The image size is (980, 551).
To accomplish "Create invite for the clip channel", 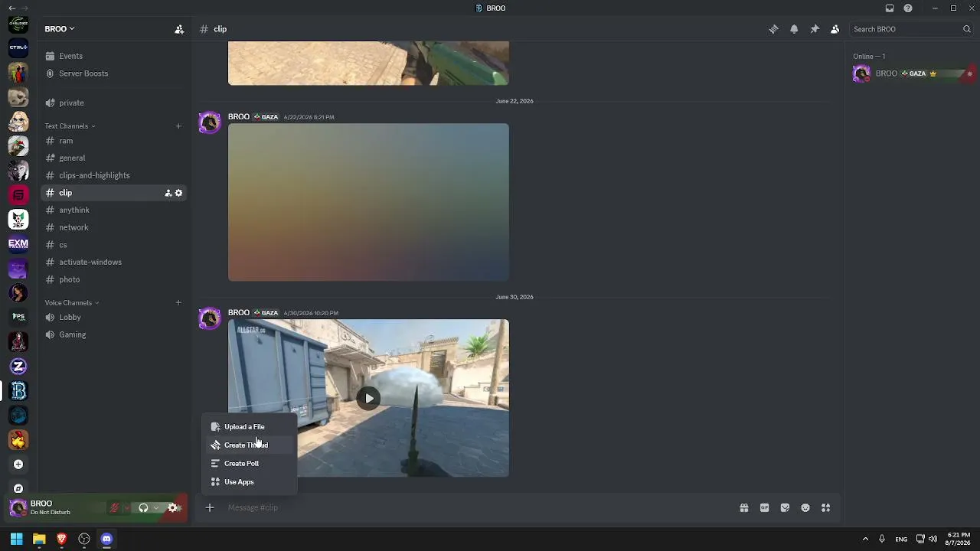I will pos(168,193).
